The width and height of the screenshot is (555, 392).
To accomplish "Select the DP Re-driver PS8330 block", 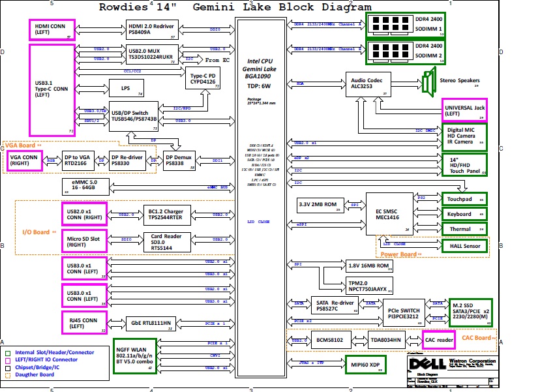I will (127, 160).
